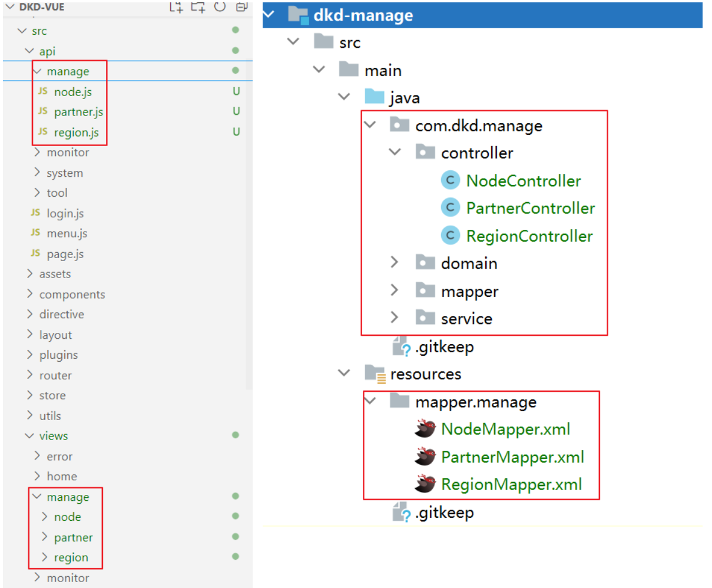Viewport: 712px width, 588px height.
Task: Select the assets folder
Action: (x=55, y=274)
